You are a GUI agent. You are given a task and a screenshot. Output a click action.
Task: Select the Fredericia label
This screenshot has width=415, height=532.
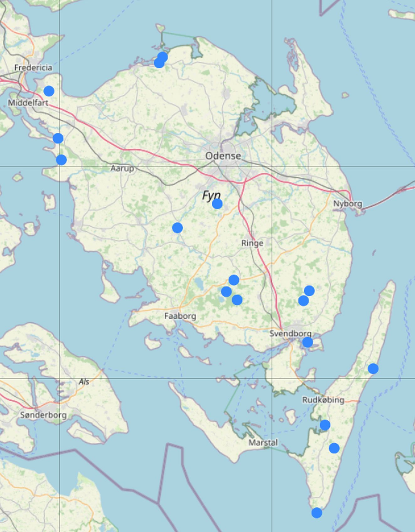(x=33, y=68)
